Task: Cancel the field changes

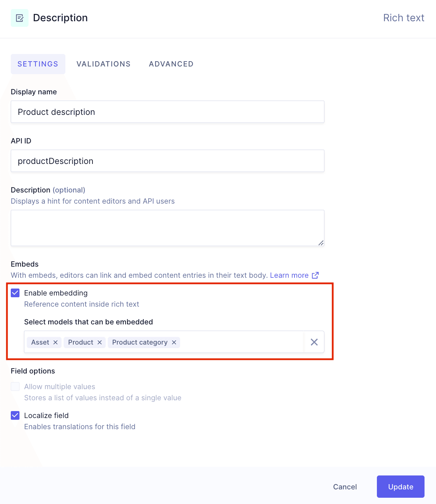Action: tap(345, 487)
